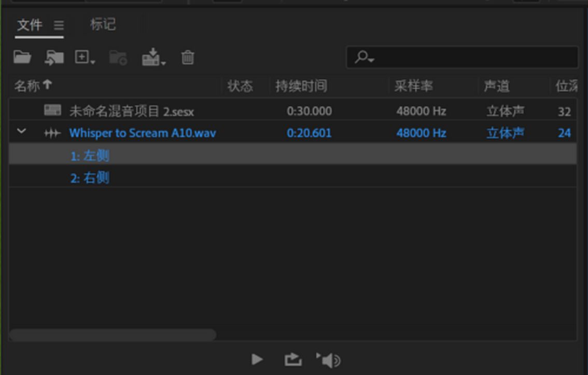588x375 pixels.
Task: Click 48000 Hz in the sesx row
Action: click(421, 111)
